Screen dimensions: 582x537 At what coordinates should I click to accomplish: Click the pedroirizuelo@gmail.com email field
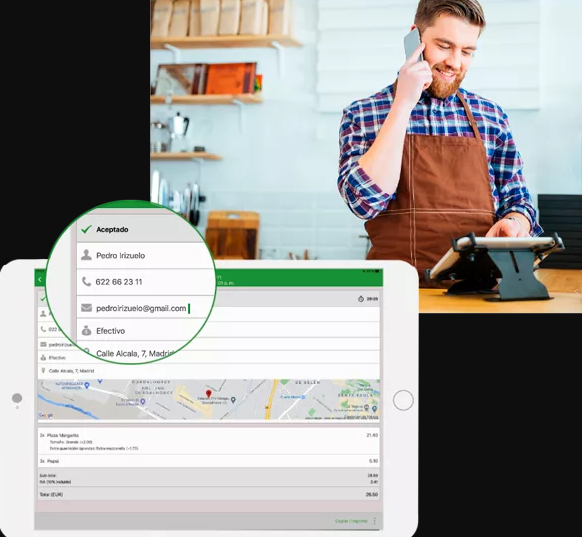click(x=141, y=308)
